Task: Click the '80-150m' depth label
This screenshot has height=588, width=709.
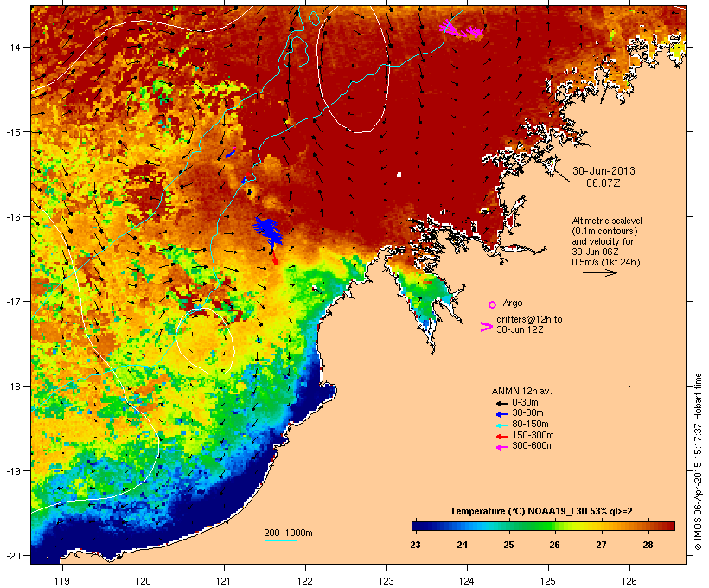Action: tap(530, 425)
